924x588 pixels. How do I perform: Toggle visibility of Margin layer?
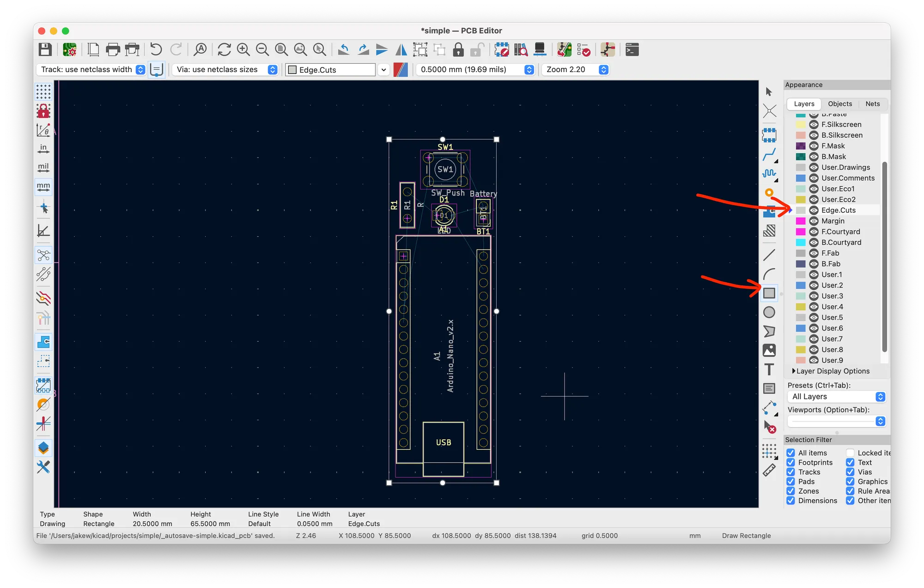point(814,221)
